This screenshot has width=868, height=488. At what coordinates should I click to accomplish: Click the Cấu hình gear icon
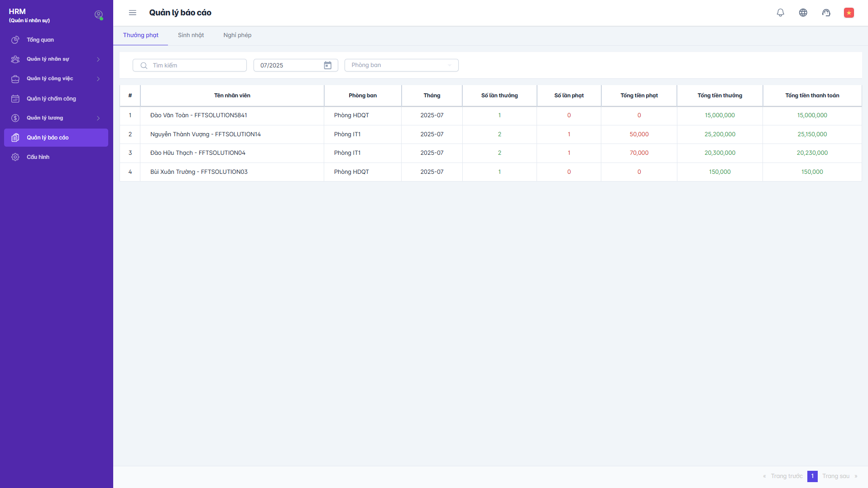pos(15,157)
